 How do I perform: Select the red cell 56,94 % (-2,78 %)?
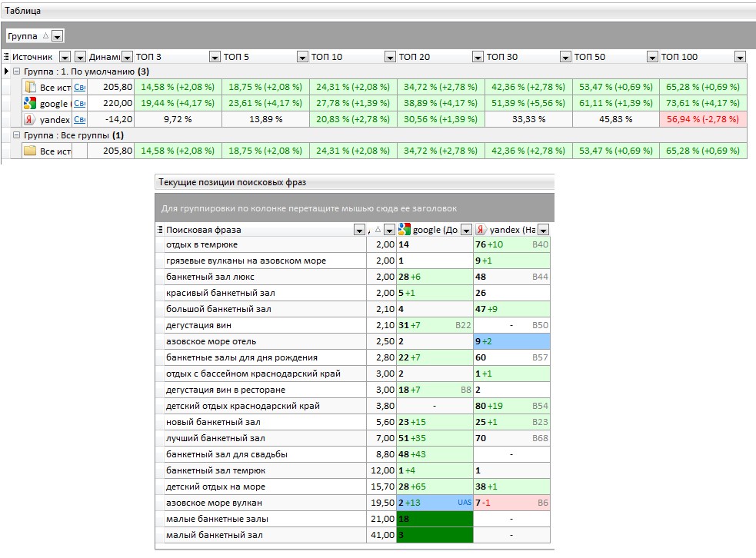(703, 119)
